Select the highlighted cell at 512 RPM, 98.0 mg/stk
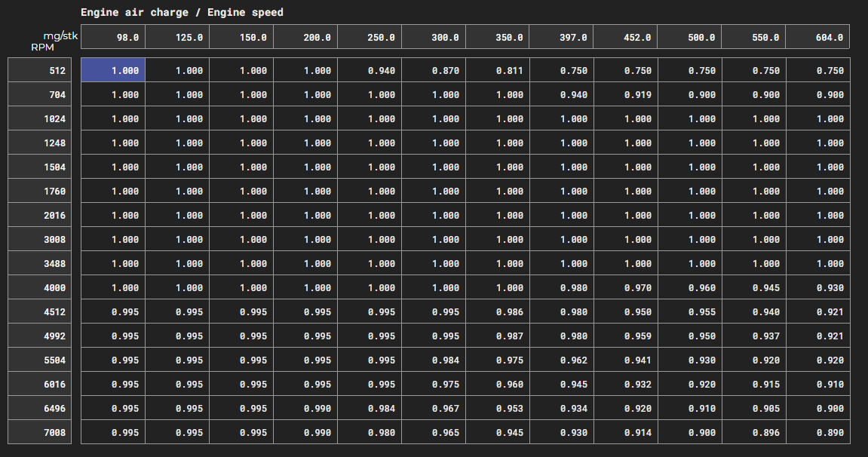The height and width of the screenshot is (457, 868). (113, 70)
